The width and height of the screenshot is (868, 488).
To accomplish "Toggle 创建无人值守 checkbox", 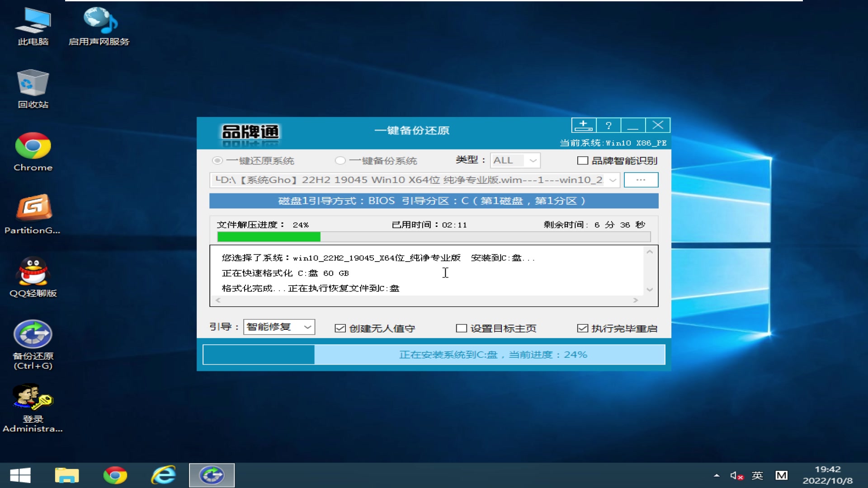I will click(x=340, y=328).
